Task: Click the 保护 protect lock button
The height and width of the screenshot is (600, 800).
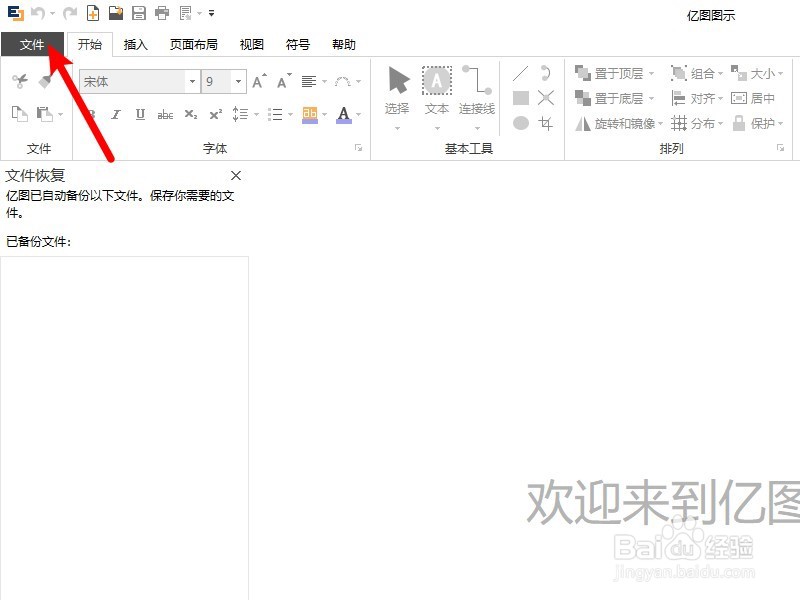Action: tap(757, 123)
